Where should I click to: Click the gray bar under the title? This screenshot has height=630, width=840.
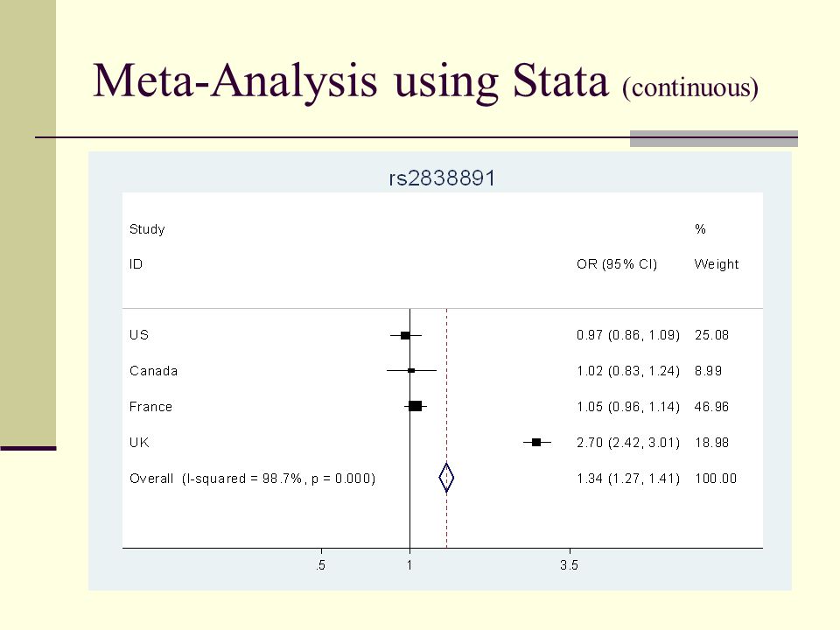(x=714, y=138)
